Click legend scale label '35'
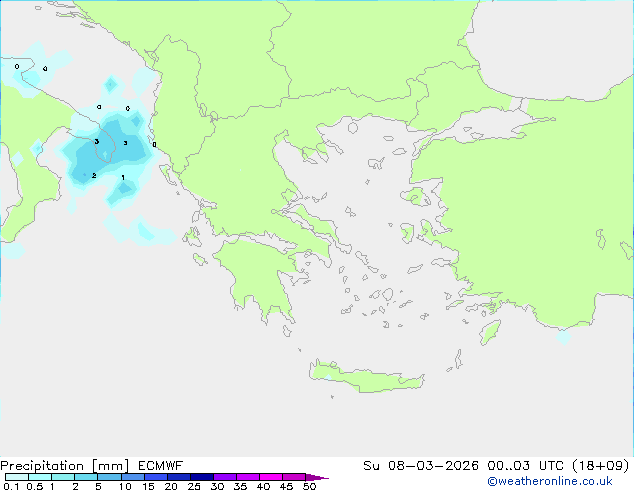 coord(240,486)
